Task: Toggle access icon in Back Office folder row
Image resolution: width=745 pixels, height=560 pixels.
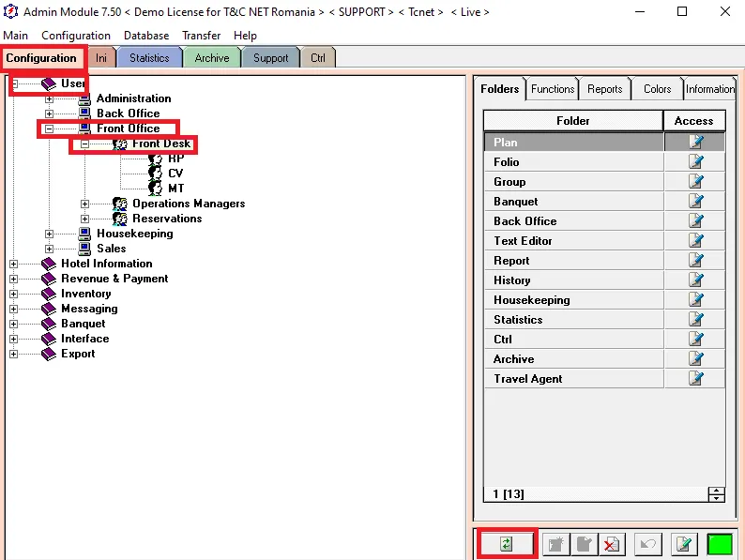Action: [695, 220]
